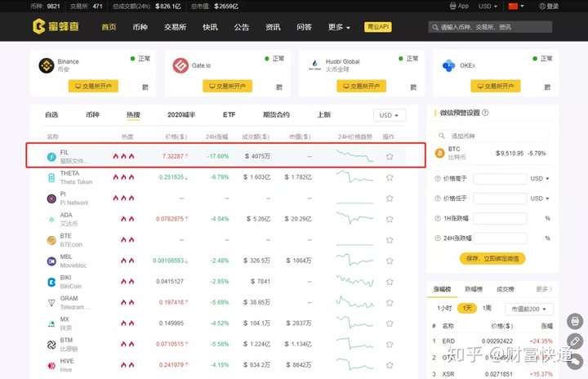Screen dimensions: 588x379
Task: Click the help icon beside WeChat alert settings
Action: point(485,113)
